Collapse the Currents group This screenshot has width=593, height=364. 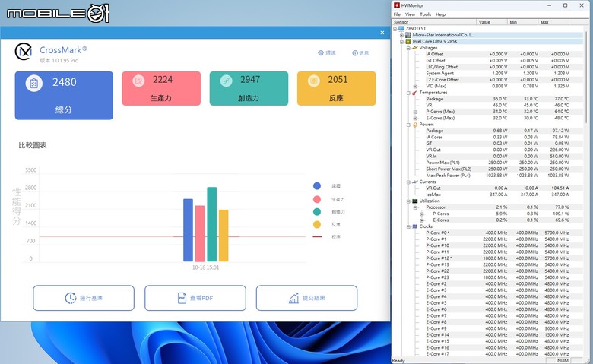click(408, 182)
